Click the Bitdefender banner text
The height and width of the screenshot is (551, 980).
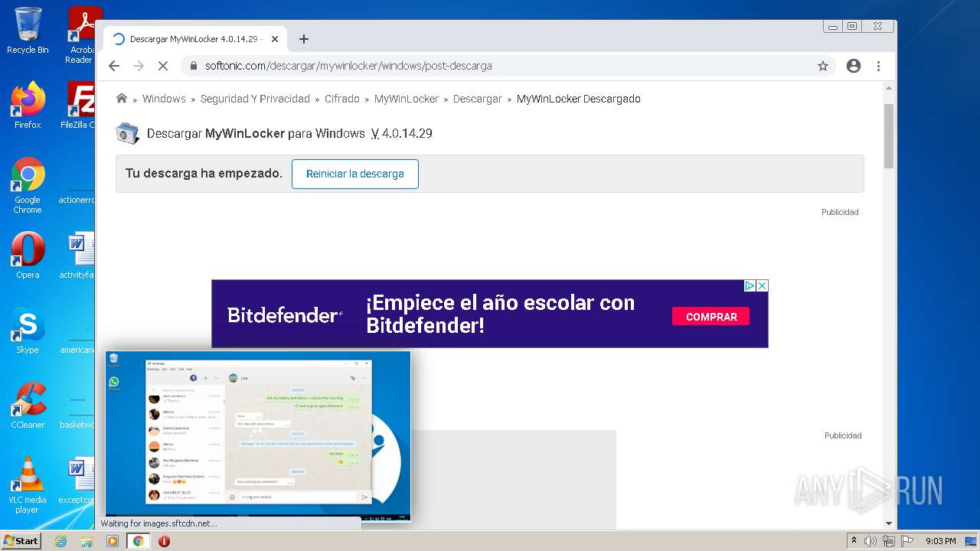pos(500,314)
